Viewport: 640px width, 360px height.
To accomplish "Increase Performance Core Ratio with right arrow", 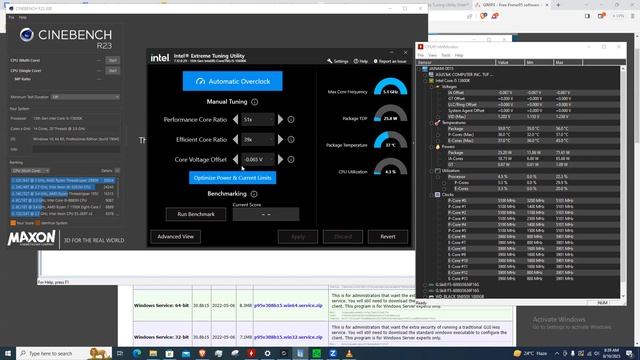I will pos(280,119).
